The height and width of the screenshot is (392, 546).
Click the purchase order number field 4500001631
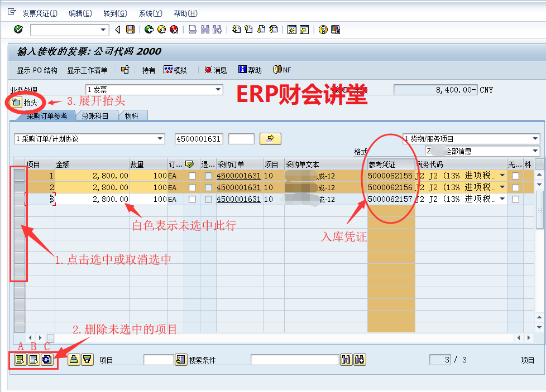[198, 139]
